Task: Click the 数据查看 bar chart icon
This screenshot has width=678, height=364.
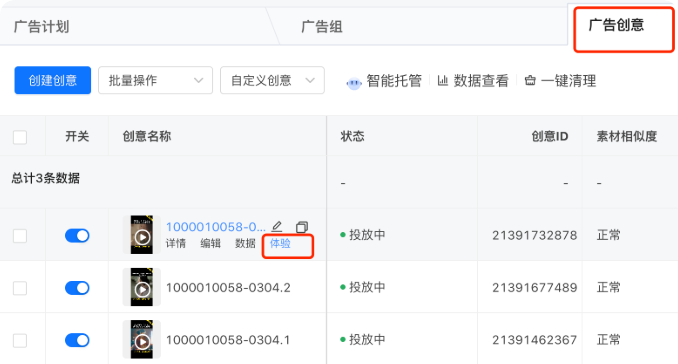Action: 442,80
